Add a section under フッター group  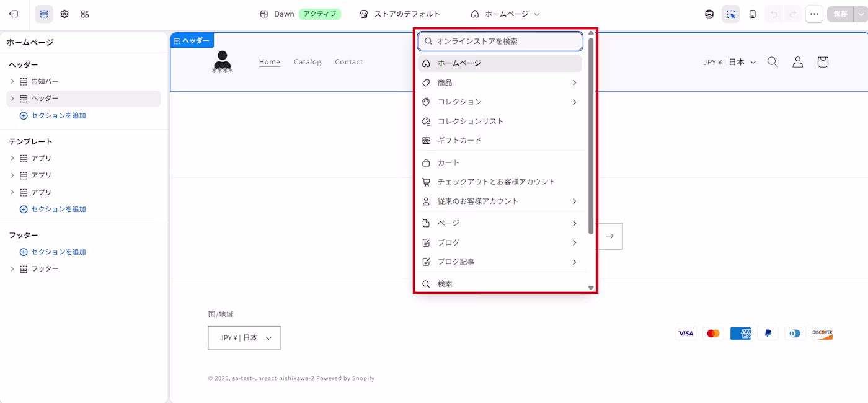tap(53, 252)
